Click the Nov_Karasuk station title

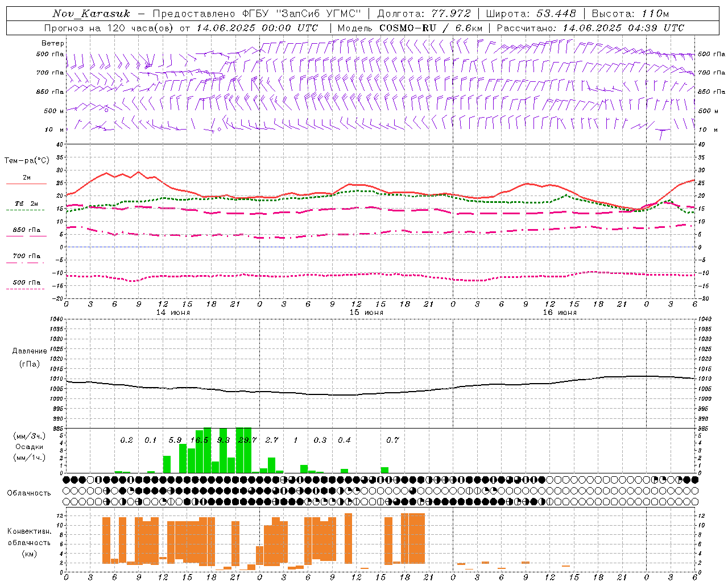[x=91, y=14]
